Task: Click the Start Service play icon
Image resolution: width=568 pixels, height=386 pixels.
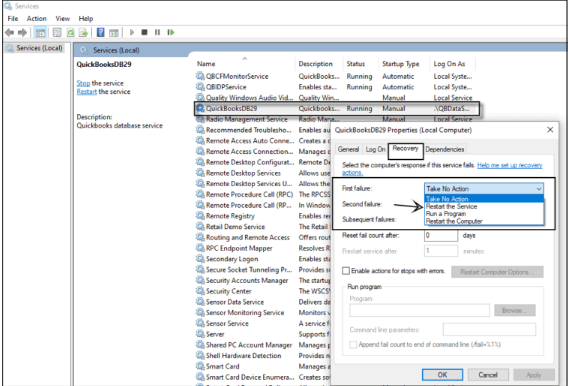Action: (132, 33)
